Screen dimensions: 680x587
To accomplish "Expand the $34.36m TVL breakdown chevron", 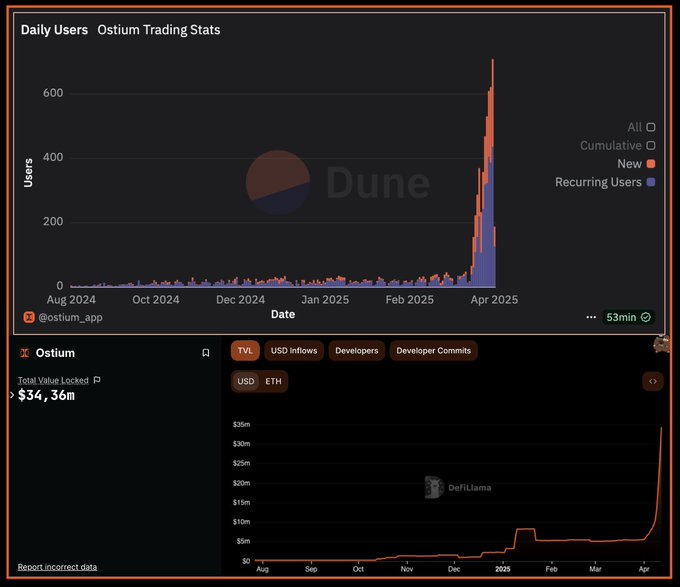I will (12, 395).
